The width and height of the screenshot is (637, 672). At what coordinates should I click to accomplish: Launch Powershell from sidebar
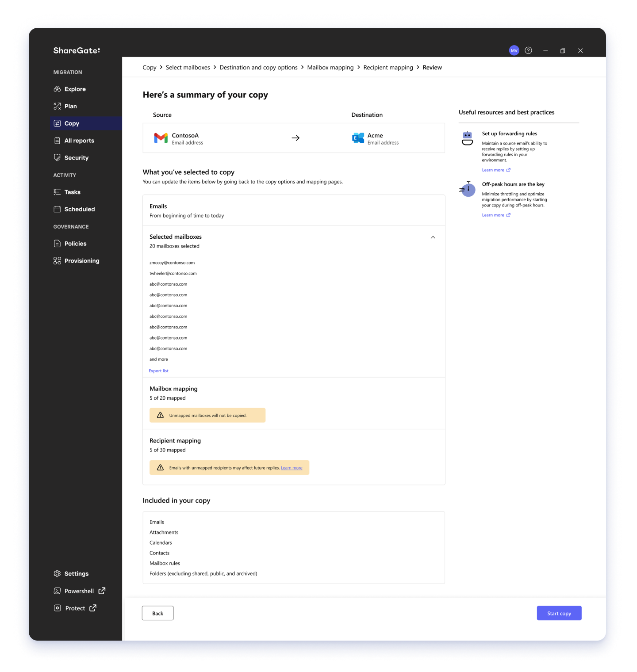pyautogui.click(x=79, y=591)
